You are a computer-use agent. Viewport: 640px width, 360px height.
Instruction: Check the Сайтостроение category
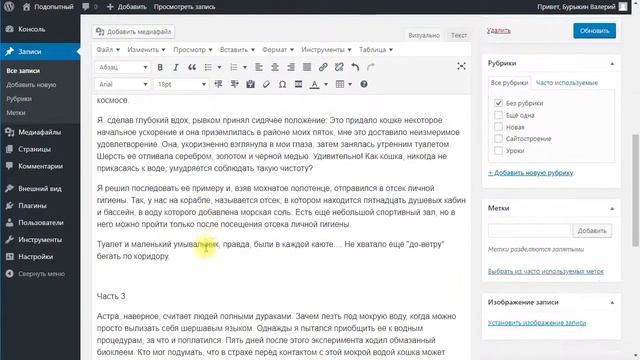[x=498, y=139]
